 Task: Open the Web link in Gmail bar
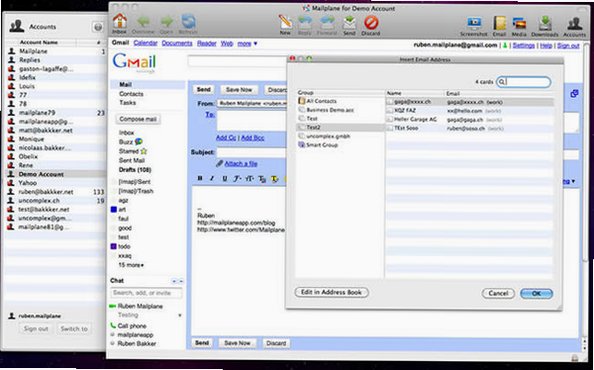[227, 44]
